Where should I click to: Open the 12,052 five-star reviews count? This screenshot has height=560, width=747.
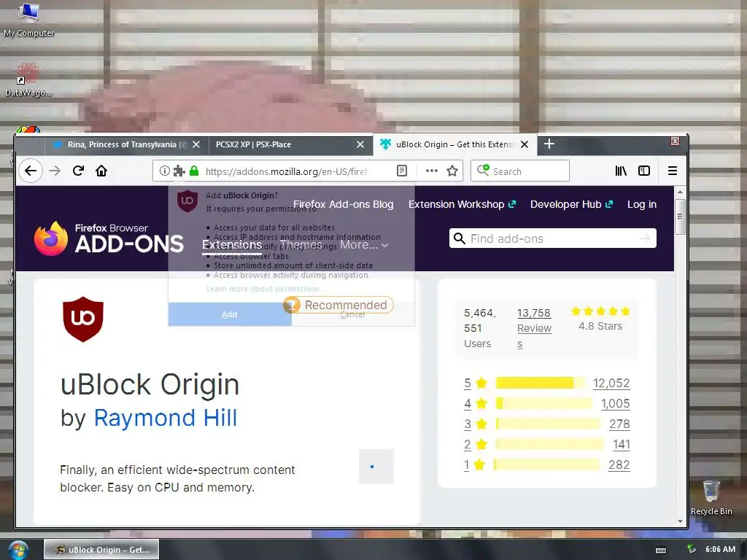point(611,383)
